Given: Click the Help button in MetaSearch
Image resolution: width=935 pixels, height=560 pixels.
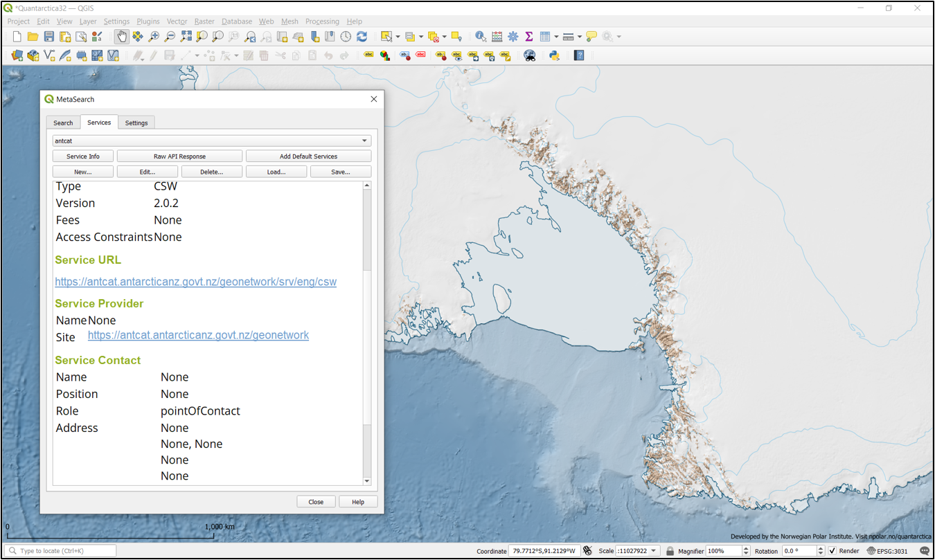Looking at the screenshot, I should click(358, 502).
